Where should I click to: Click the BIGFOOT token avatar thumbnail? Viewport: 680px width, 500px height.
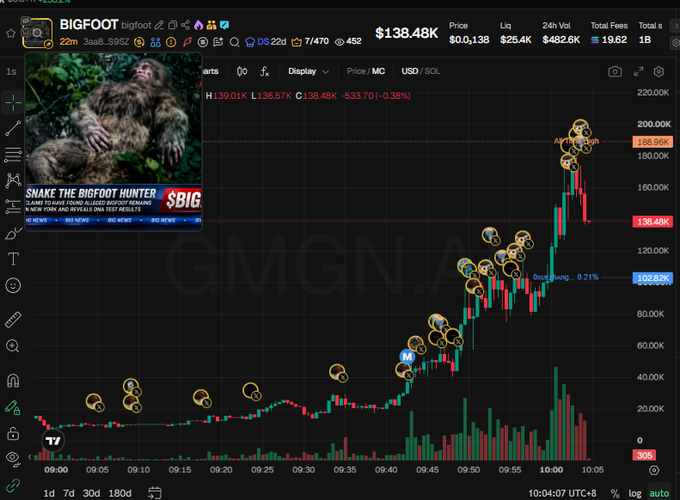click(x=38, y=33)
